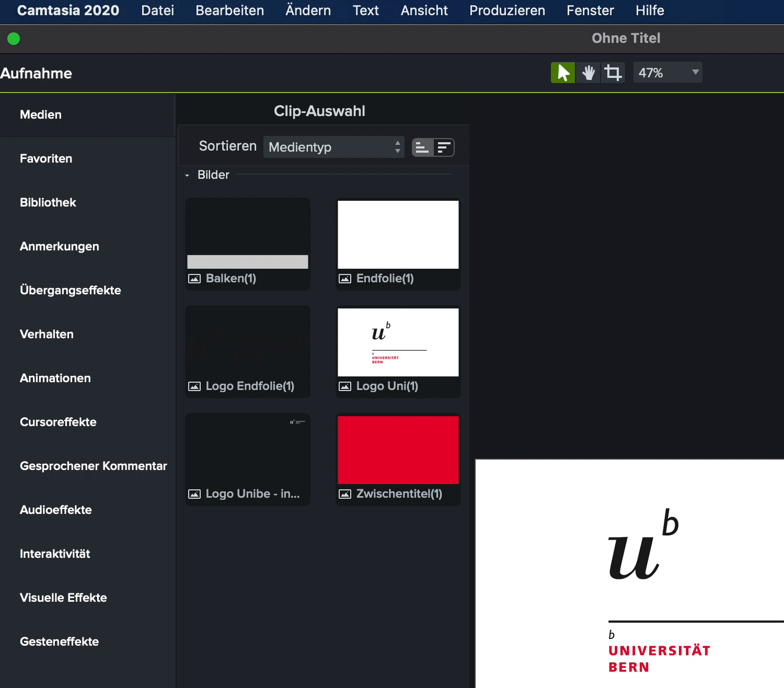Select the Logo Uni(1) thumbnail
Image resolution: width=784 pixels, height=688 pixels.
tap(398, 342)
